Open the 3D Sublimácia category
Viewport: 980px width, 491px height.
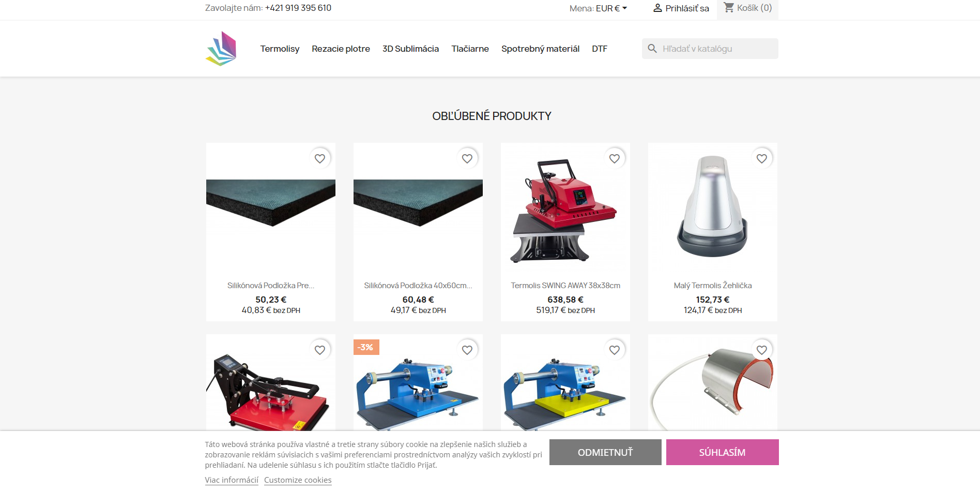pos(410,49)
